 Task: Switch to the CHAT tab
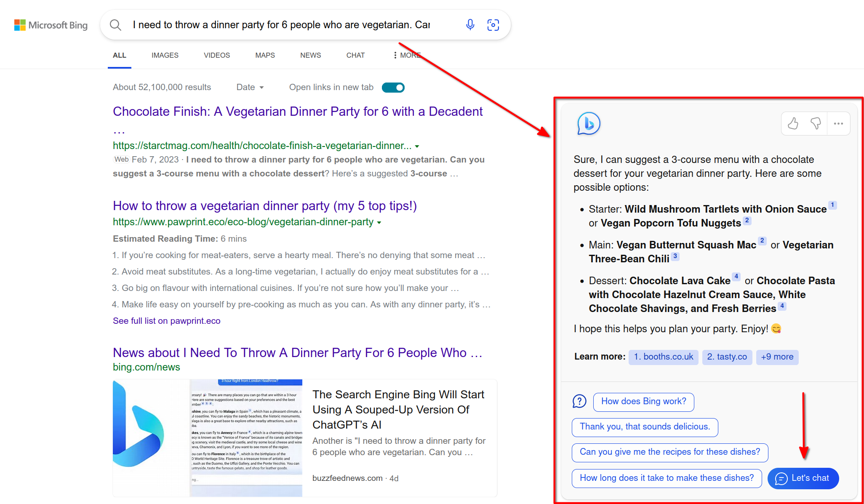pyautogui.click(x=355, y=55)
